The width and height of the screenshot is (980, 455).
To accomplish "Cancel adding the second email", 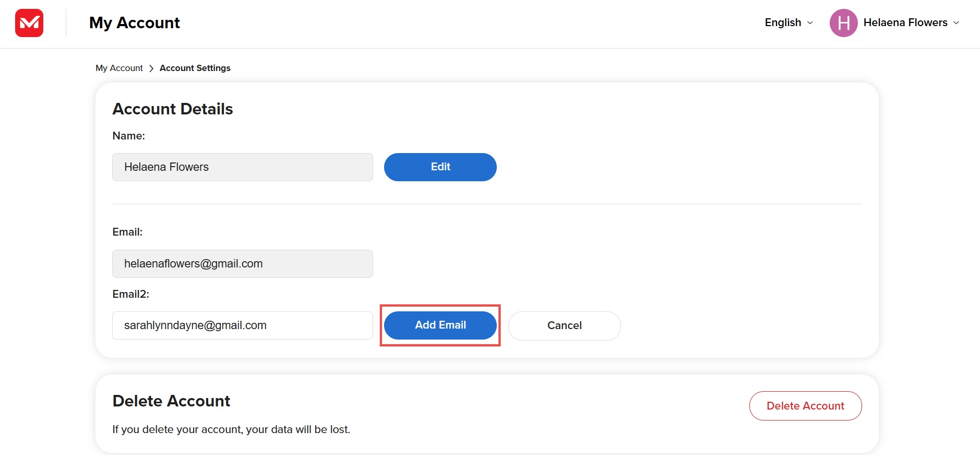I will point(564,325).
